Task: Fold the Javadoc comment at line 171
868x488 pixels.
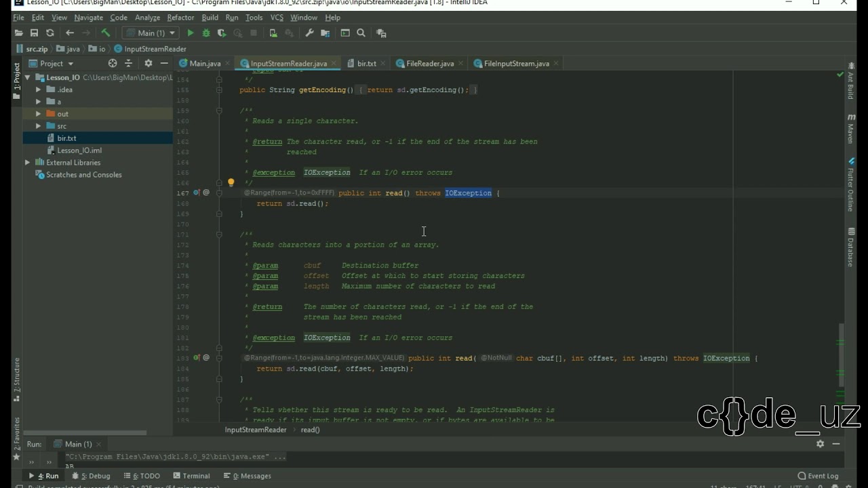Action: [x=219, y=235]
